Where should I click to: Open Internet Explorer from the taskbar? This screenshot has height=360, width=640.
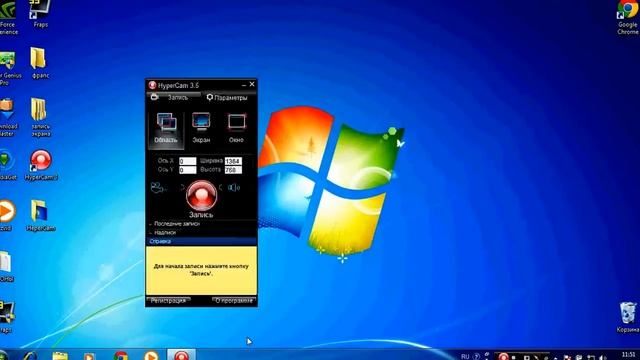click(x=31, y=356)
